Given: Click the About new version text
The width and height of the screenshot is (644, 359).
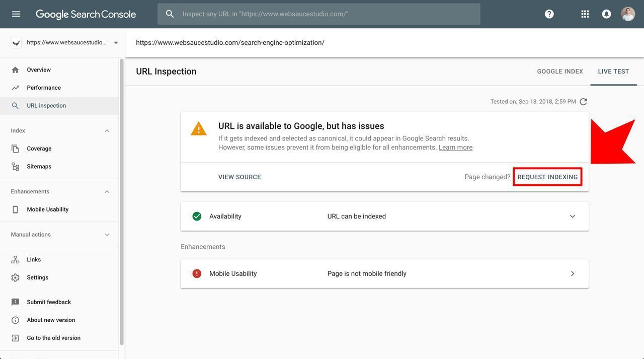Looking at the screenshot, I should pyautogui.click(x=51, y=320).
